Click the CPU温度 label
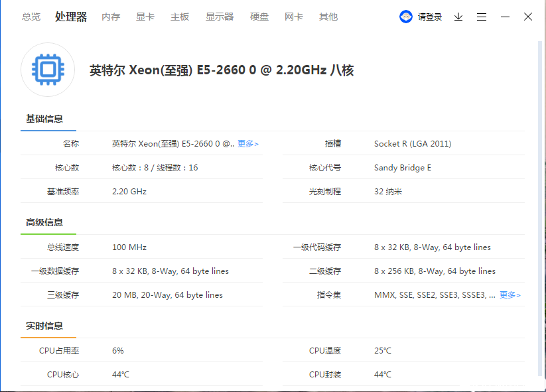This screenshot has width=546, height=392. tap(325, 351)
